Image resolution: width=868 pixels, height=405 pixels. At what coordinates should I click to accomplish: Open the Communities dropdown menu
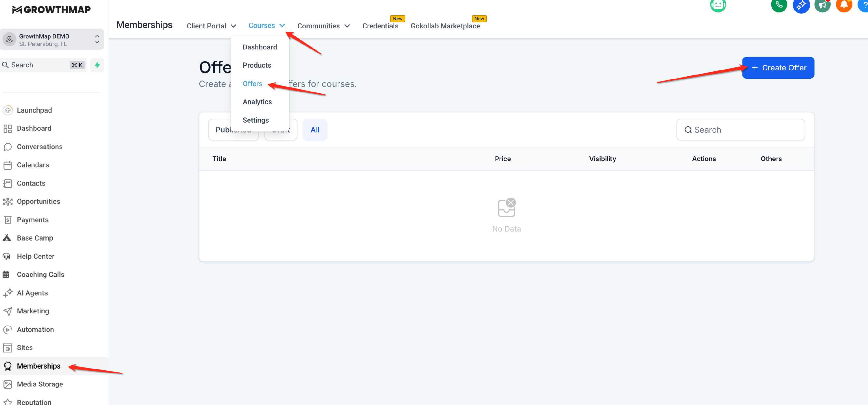[x=323, y=26]
